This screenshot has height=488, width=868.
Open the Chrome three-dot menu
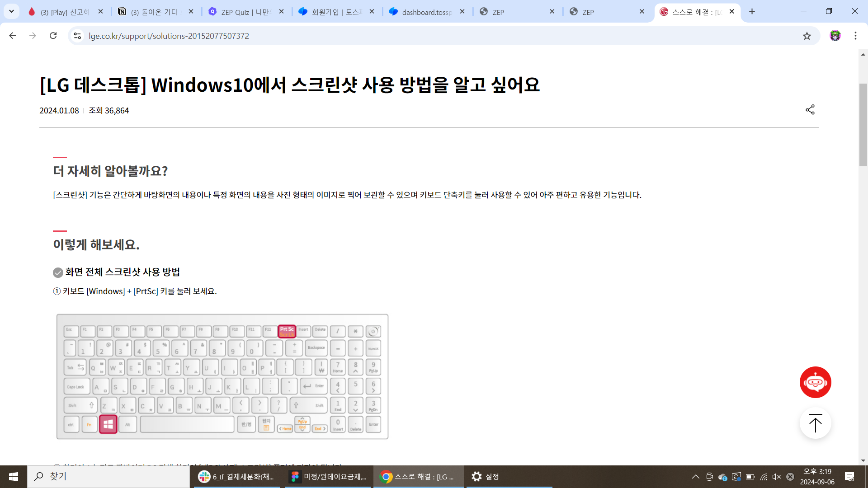tap(855, 36)
